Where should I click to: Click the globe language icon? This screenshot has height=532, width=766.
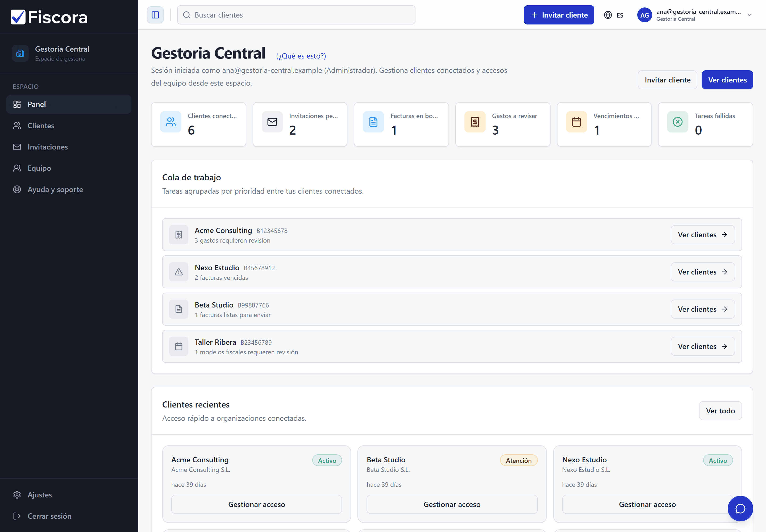608,15
